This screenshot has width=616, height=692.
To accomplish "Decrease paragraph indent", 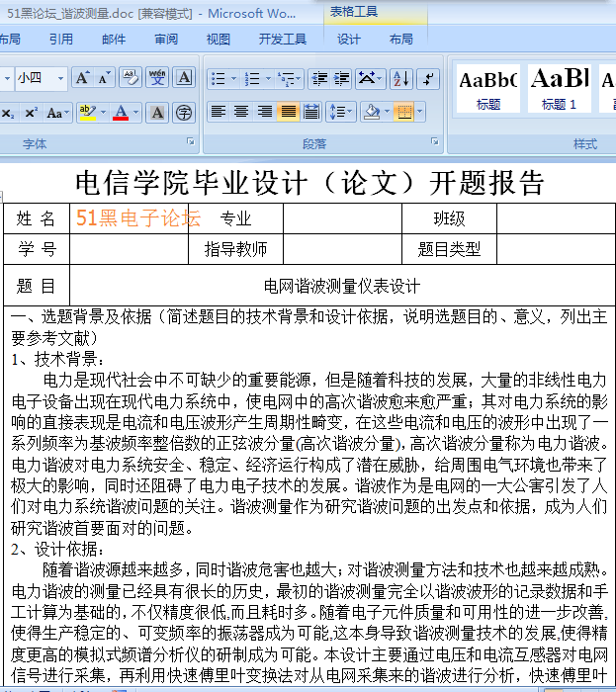I will click(x=319, y=79).
